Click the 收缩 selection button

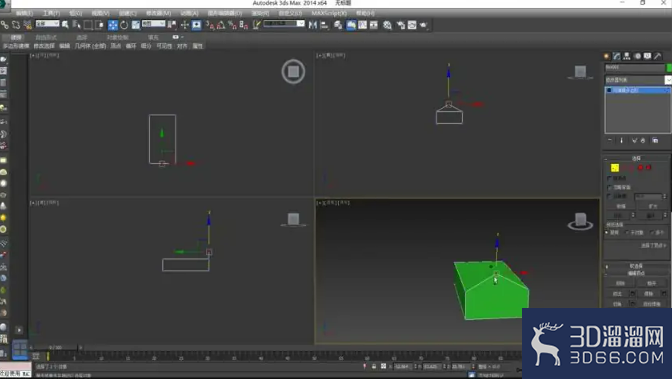(x=621, y=206)
